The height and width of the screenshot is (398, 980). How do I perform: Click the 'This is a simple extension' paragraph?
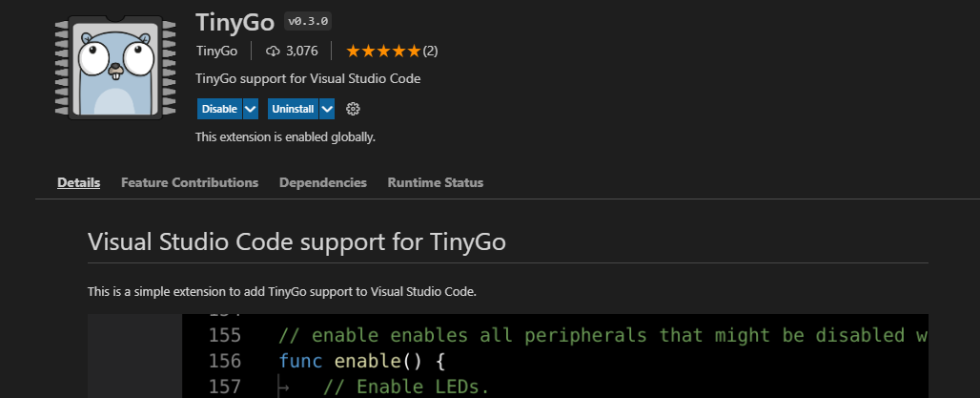[x=281, y=290]
